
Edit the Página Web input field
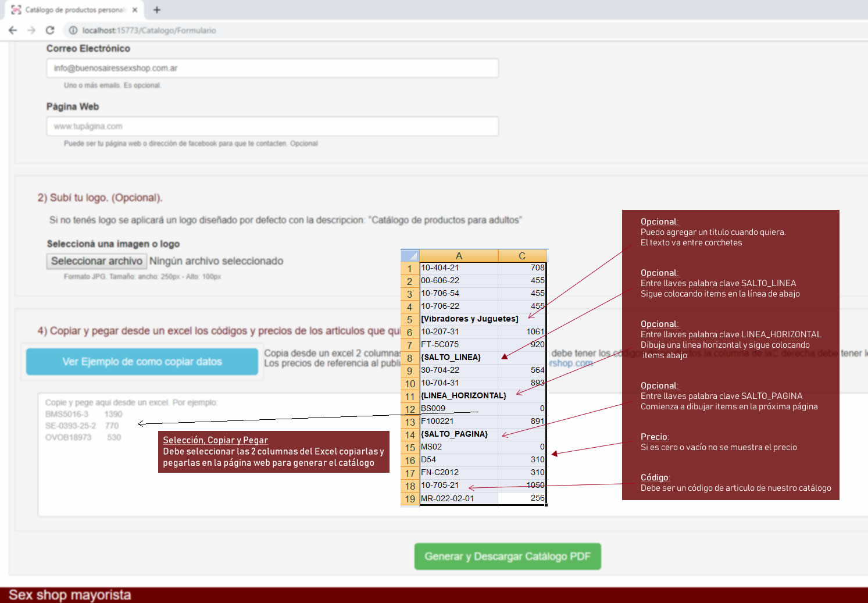(x=272, y=126)
